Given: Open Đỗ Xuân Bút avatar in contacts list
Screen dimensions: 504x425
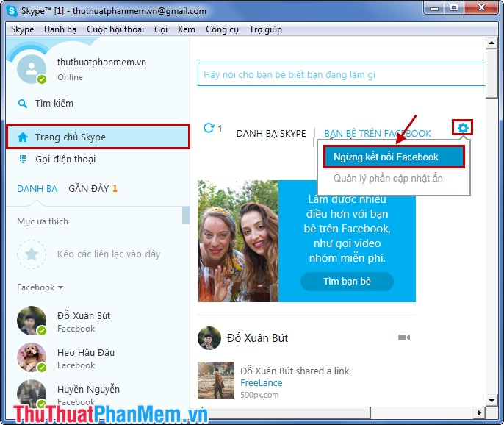Looking at the screenshot, I should (32, 321).
